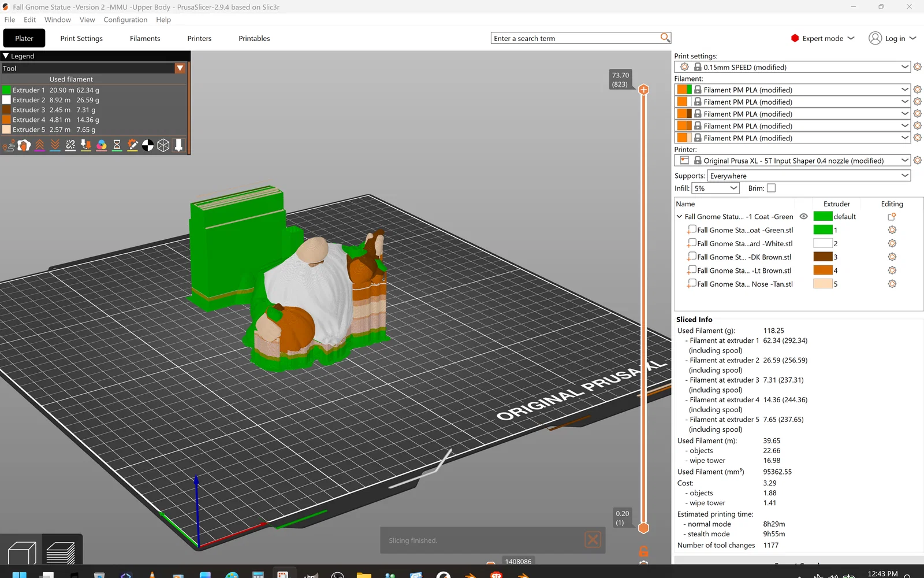The width and height of the screenshot is (924, 578).
Task: Select the Fall Gnome -Lt Brown.stl part
Action: click(x=744, y=271)
